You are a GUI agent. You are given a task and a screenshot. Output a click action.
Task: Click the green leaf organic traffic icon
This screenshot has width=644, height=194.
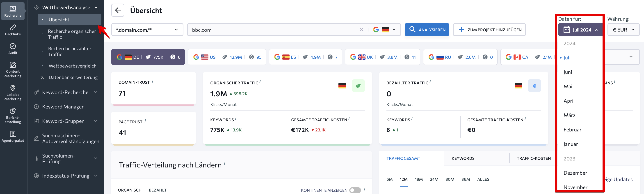[358, 86]
